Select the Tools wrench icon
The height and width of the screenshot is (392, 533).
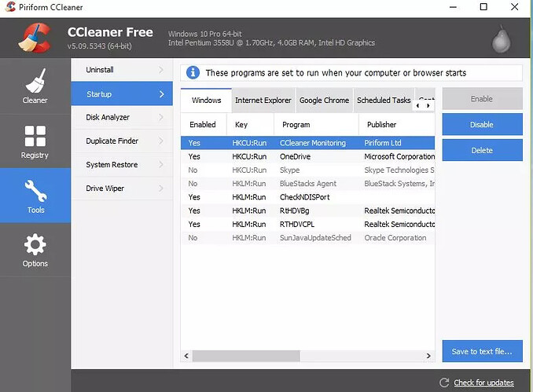click(35, 189)
